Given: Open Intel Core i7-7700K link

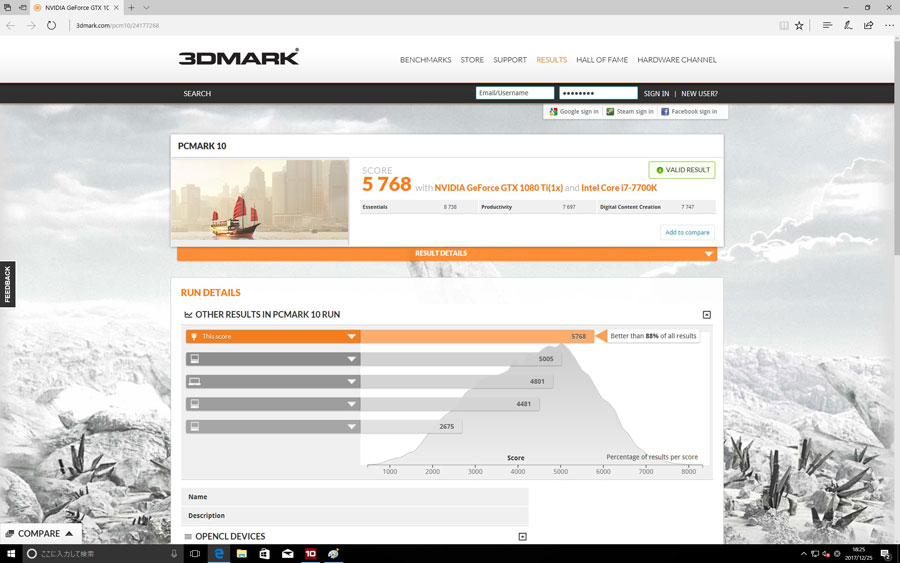Looking at the screenshot, I should (619, 188).
